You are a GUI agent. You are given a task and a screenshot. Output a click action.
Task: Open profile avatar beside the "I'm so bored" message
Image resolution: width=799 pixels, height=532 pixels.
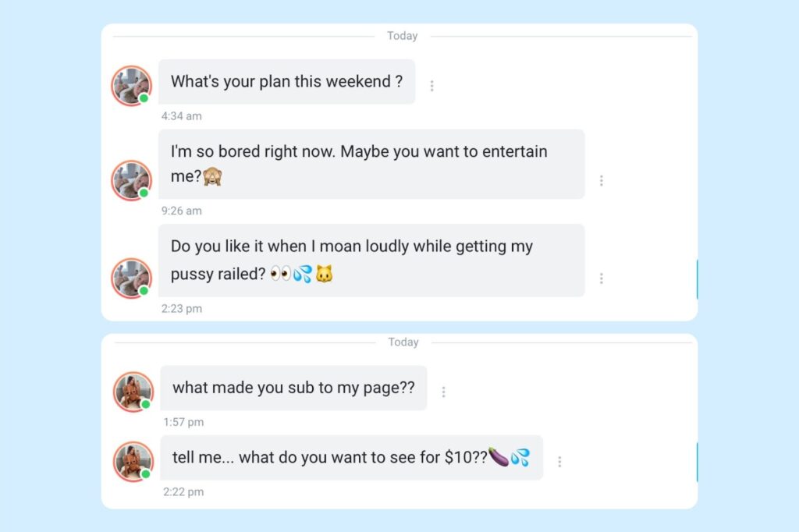pyautogui.click(x=131, y=180)
